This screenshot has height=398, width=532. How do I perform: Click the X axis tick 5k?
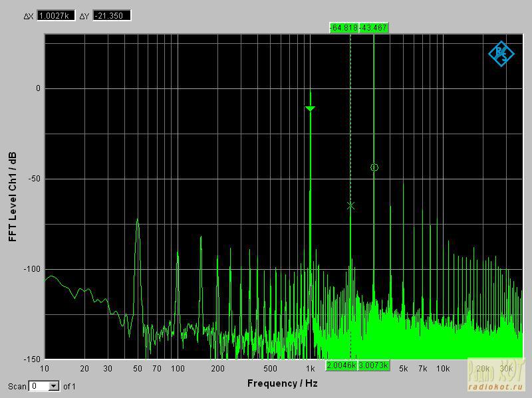pos(403,369)
